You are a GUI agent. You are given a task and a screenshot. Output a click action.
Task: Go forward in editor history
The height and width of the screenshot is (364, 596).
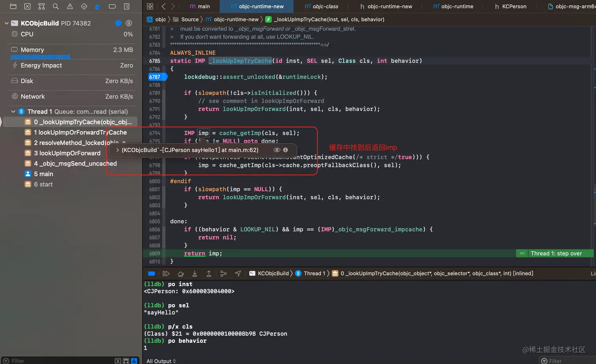173,6
